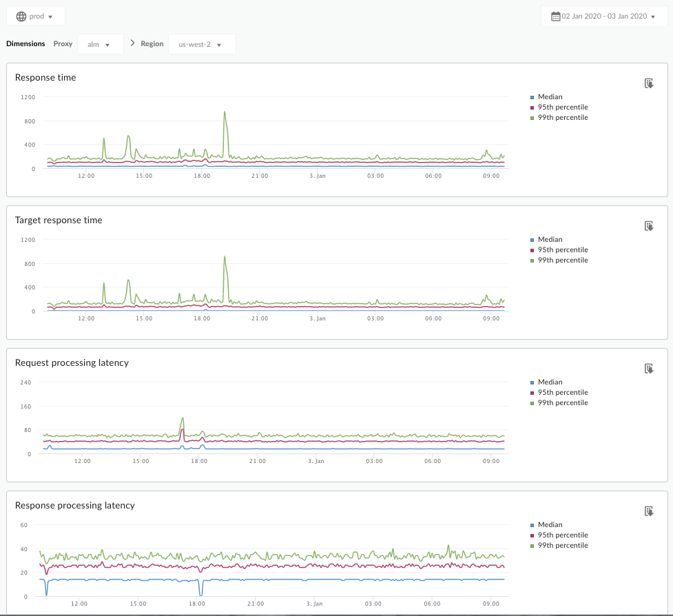This screenshot has height=616, width=673.
Task: Hide 95th percentile in Target response time
Action: click(562, 250)
